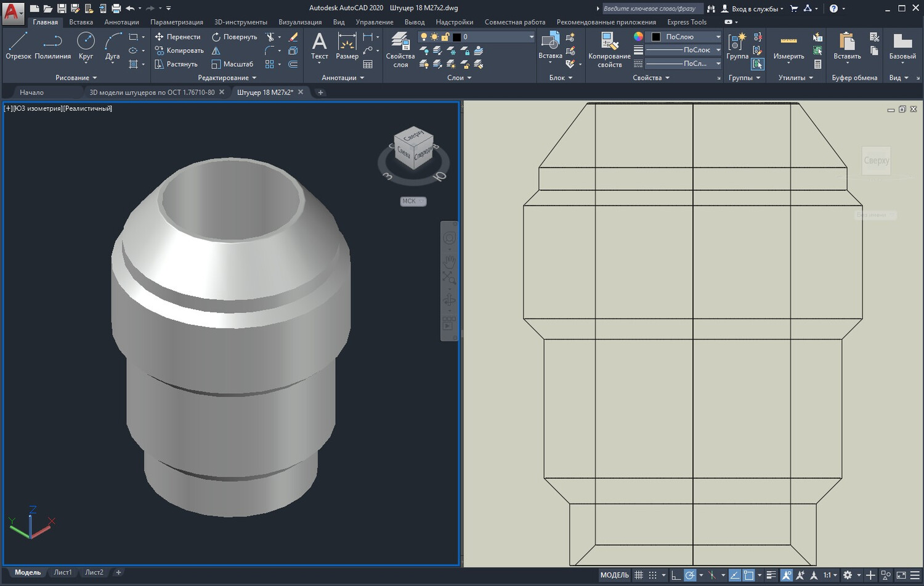Open the Аннотации ribbon tab

click(x=121, y=22)
